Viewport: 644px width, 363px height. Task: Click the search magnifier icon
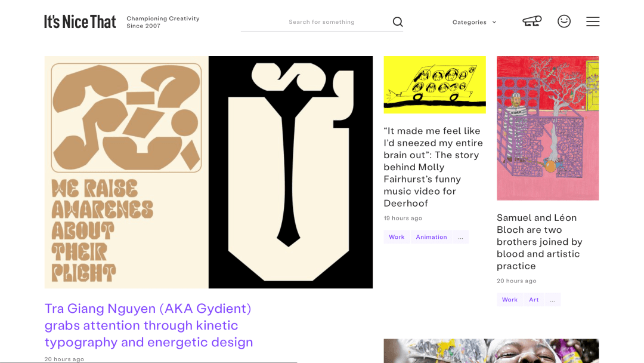pyautogui.click(x=398, y=21)
